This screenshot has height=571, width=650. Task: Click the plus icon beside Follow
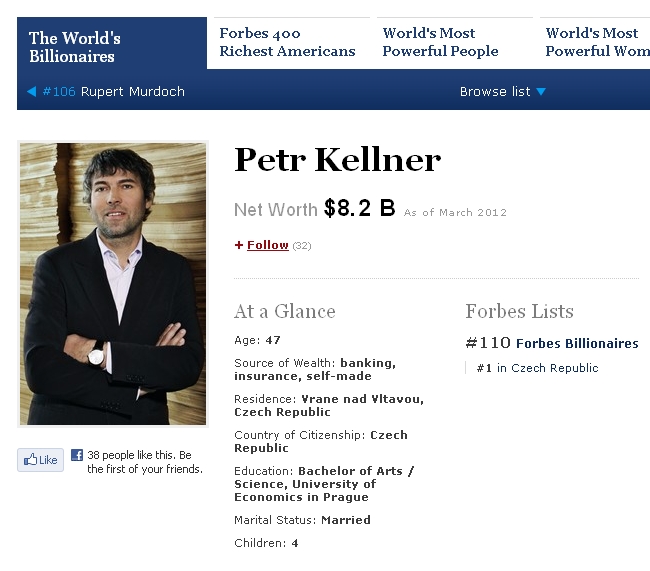click(x=239, y=245)
